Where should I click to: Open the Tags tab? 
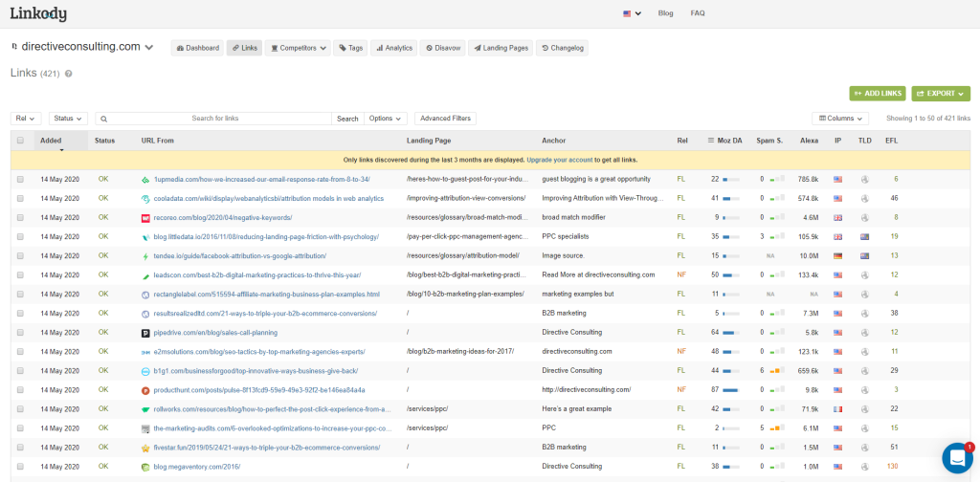tap(350, 48)
